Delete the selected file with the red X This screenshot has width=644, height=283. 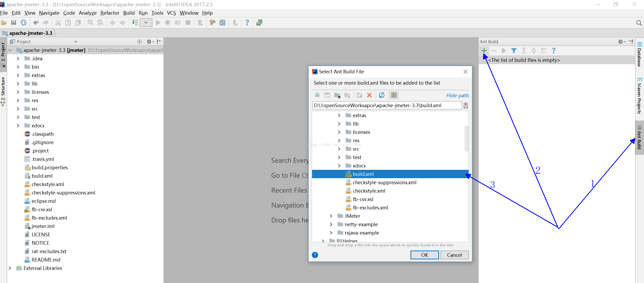(x=369, y=95)
